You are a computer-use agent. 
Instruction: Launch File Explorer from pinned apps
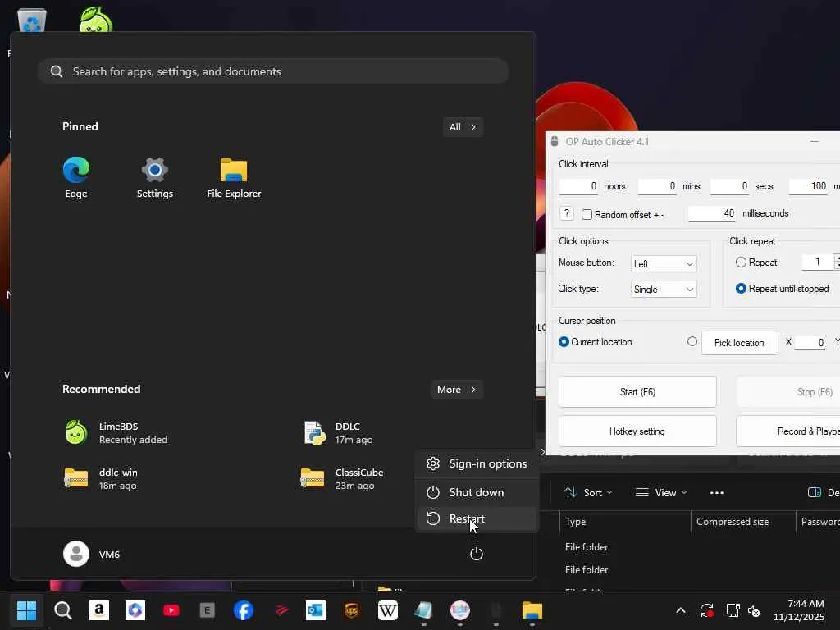tap(234, 178)
